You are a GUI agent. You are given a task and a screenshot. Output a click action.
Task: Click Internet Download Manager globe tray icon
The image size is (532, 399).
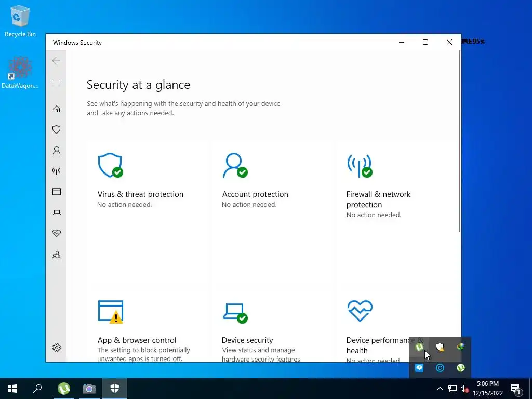point(460,347)
